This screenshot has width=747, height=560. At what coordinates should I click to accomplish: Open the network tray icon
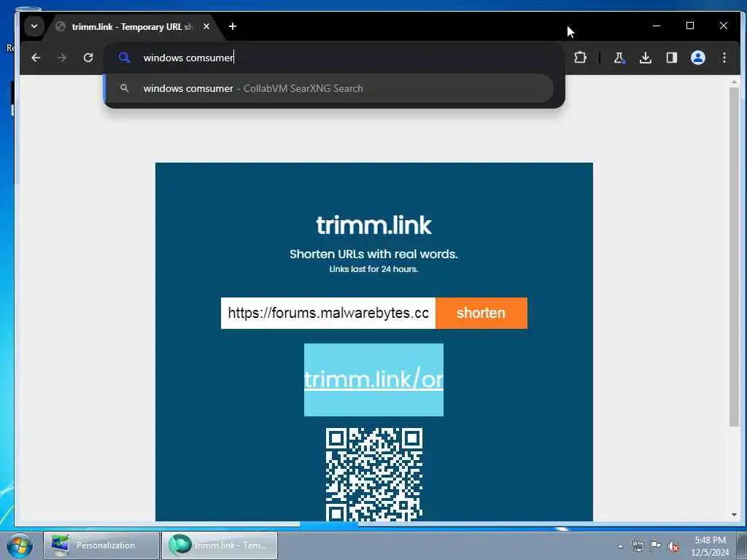tap(638, 546)
